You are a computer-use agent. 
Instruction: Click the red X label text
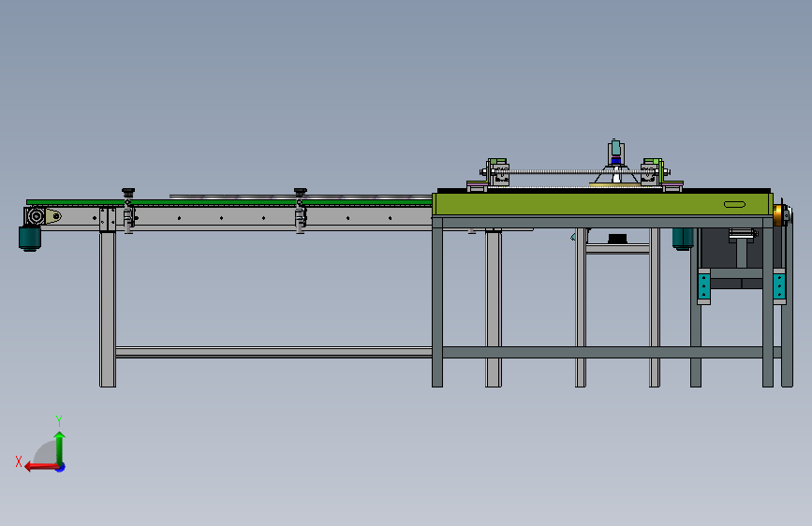click(19, 461)
